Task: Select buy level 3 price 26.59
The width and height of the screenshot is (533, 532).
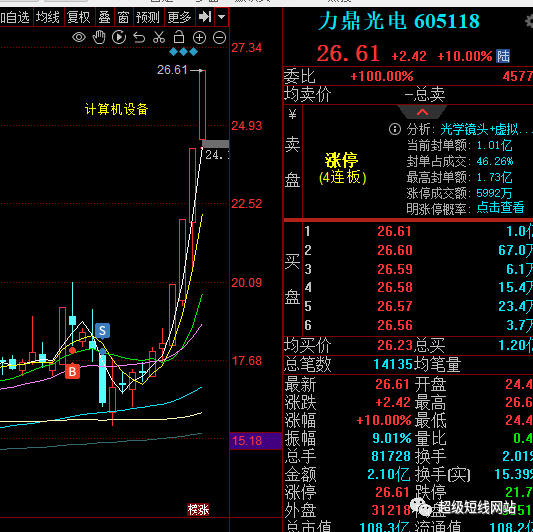Action: [x=395, y=269]
